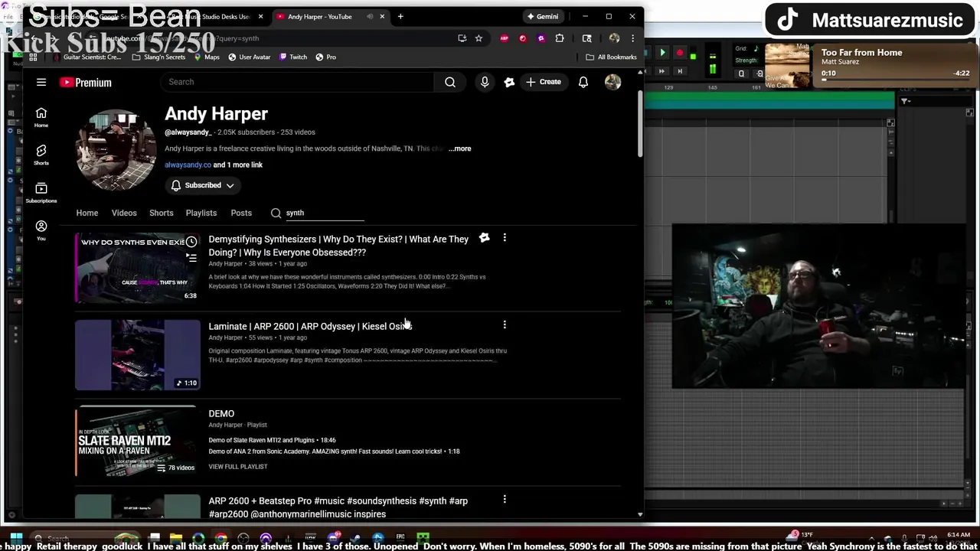
Task: Switch to the channel Shorts tab
Action: (x=161, y=213)
